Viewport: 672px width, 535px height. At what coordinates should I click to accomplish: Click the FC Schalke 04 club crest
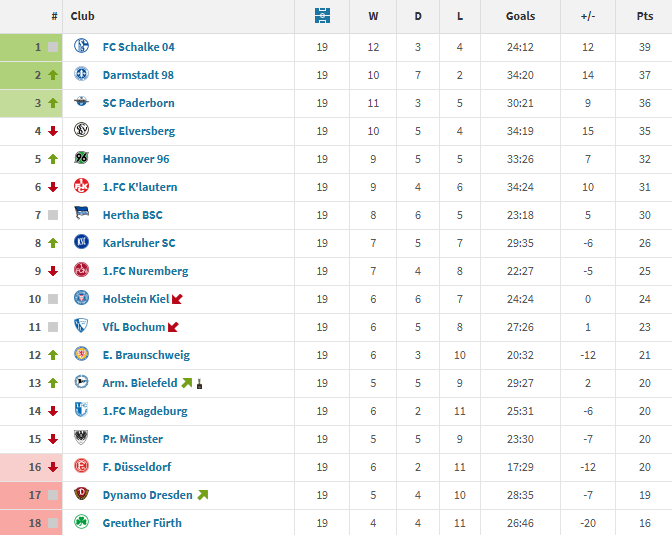82,47
